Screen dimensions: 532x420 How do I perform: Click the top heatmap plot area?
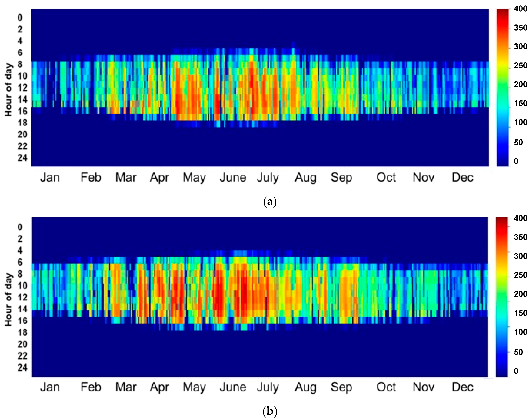(260, 88)
